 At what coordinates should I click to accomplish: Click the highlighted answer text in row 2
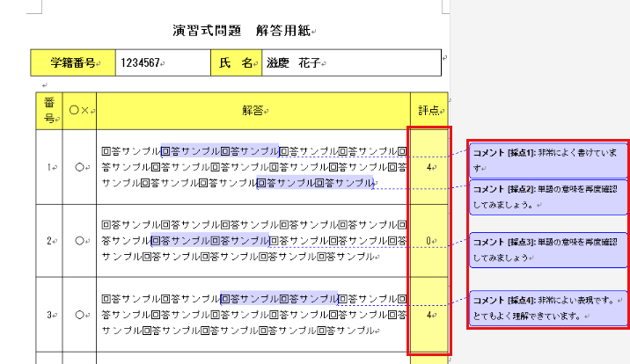coord(209,240)
